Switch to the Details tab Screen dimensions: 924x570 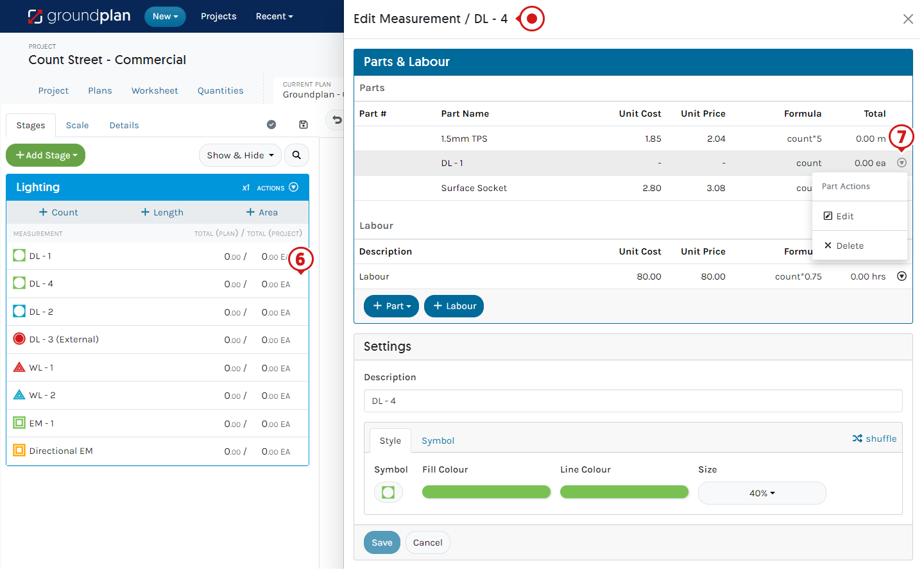124,126
